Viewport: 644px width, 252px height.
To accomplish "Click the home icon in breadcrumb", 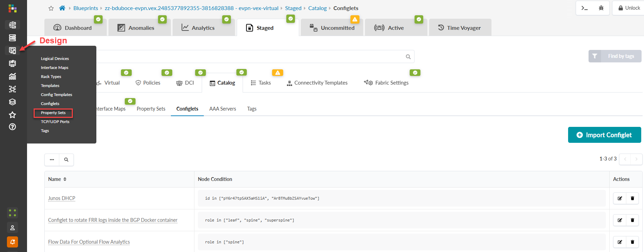I will pos(62,8).
